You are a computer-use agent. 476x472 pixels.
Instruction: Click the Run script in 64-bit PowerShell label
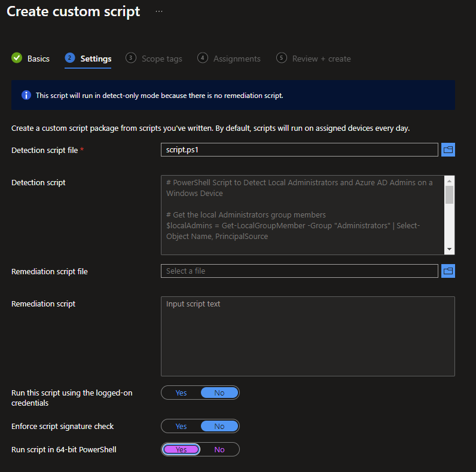coord(64,449)
